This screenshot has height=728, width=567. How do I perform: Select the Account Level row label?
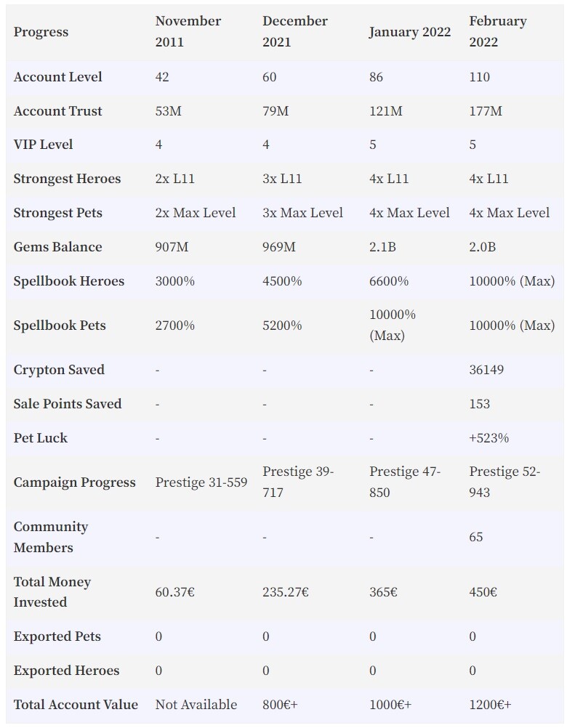click(57, 76)
